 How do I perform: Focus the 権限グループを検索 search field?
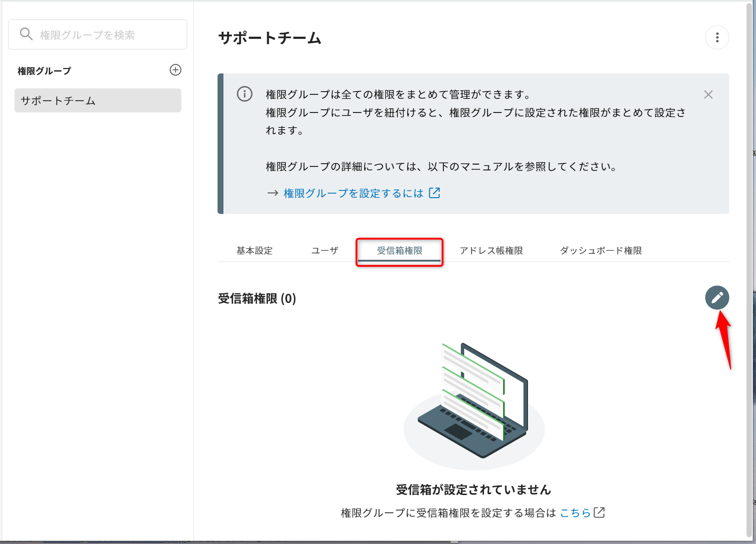tap(109, 35)
